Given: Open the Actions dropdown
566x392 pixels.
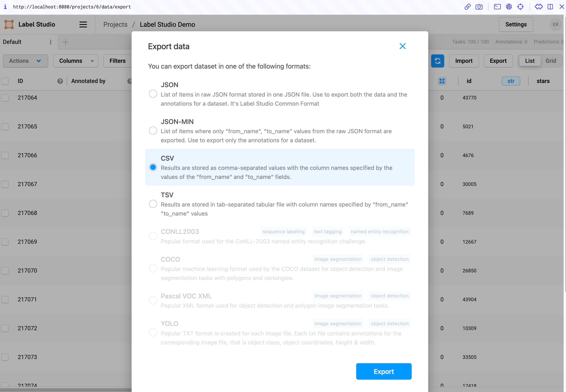Looking at the screenshot, I should [25, 61].
